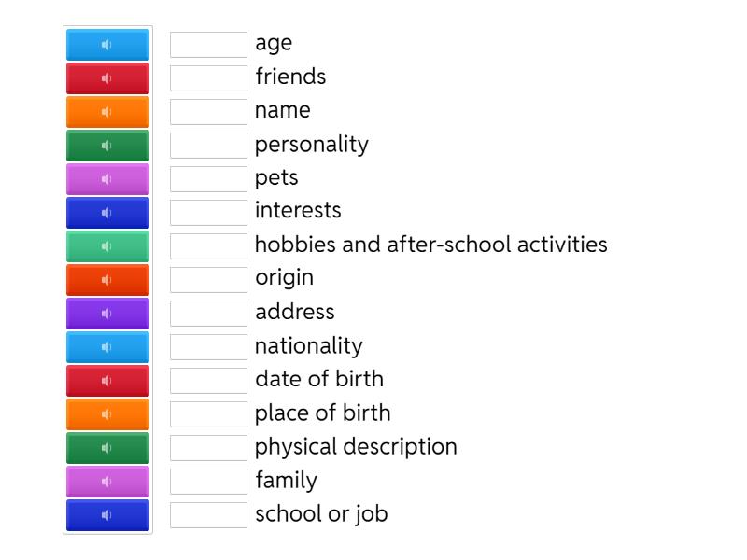Viewport: 747px width, 560px height.
Task: Play the green speaker tile beside personality
Action: pyautogui.click(x=107, y=146)
